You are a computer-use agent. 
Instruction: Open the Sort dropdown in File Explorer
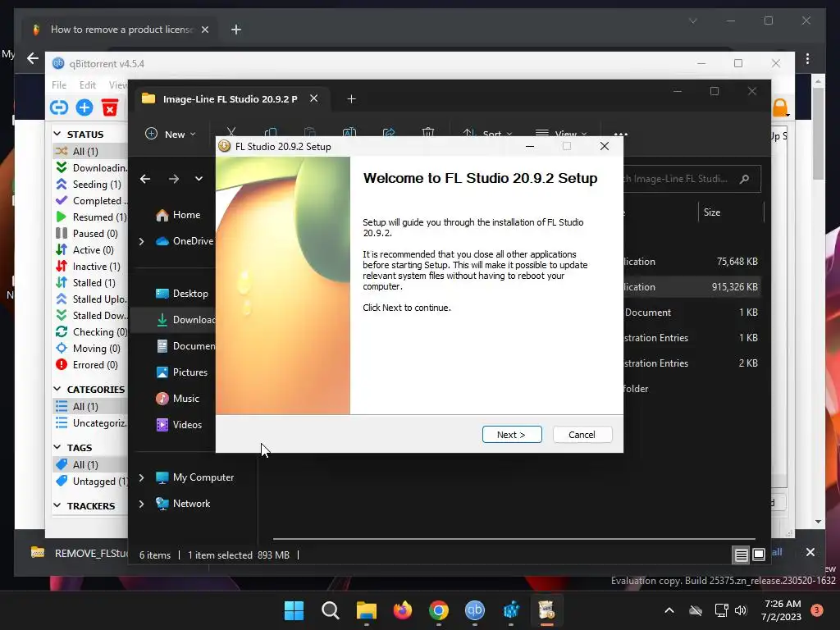point(487,134)
